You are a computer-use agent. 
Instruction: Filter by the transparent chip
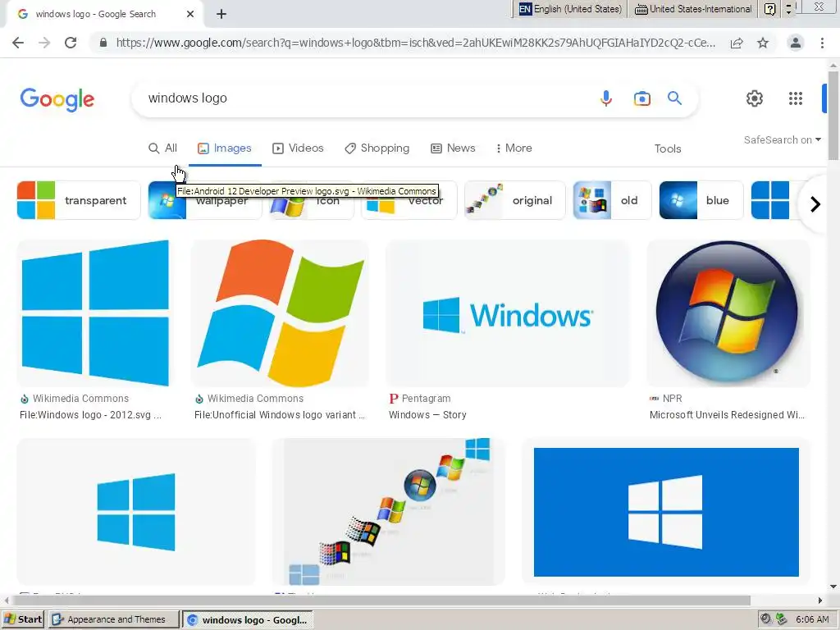click(x=79, y=200)
